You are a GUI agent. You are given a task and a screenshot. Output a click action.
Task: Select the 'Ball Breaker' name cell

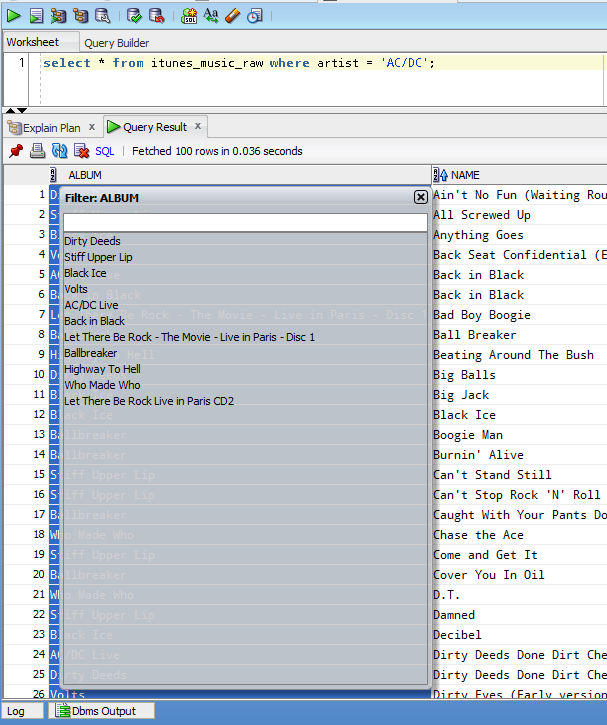pos(519,335)
